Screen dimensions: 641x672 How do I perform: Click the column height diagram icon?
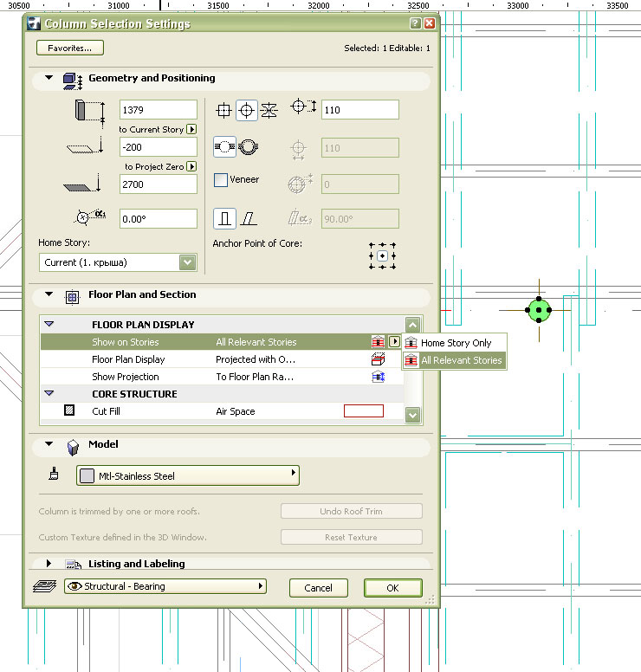(x=89, y=113)
